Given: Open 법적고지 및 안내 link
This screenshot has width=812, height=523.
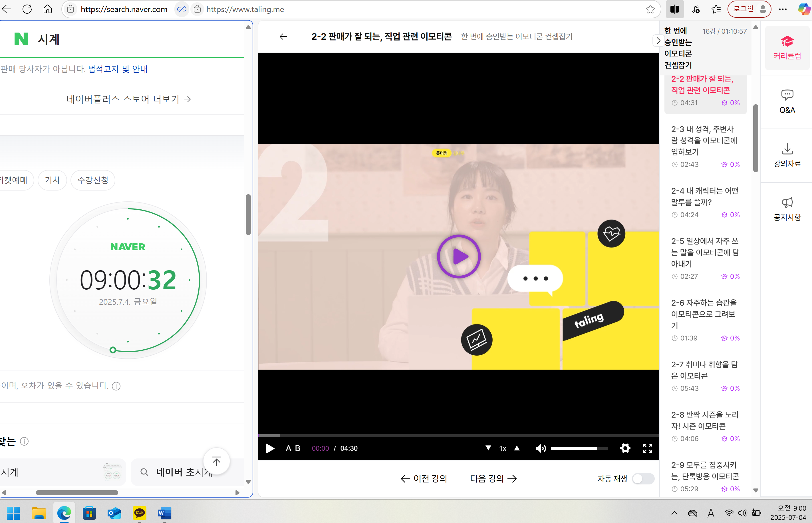Looking at the screenshot, I should click(x=118, y=69).
